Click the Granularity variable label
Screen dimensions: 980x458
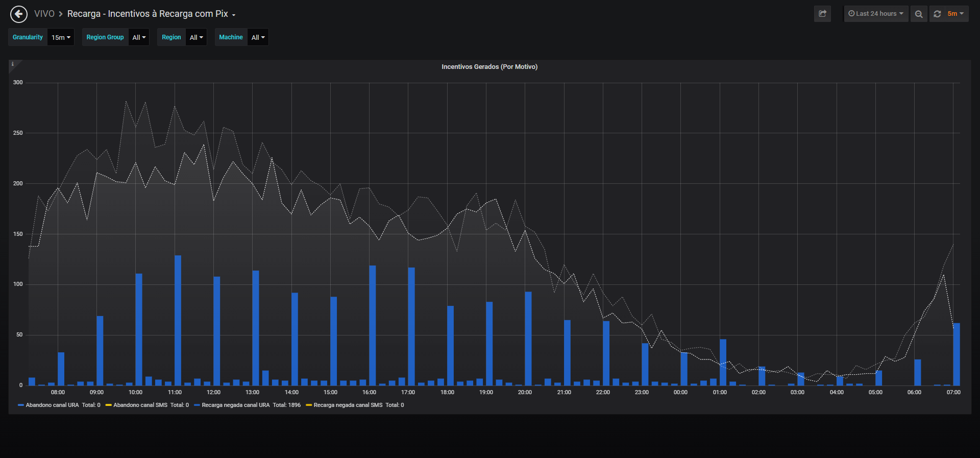click(x=28, y=37)
